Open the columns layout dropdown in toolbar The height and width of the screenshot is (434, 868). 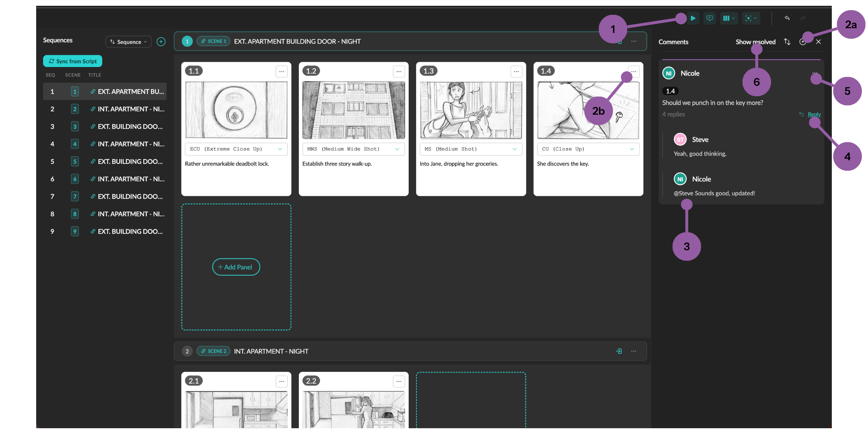pos(728,18)
